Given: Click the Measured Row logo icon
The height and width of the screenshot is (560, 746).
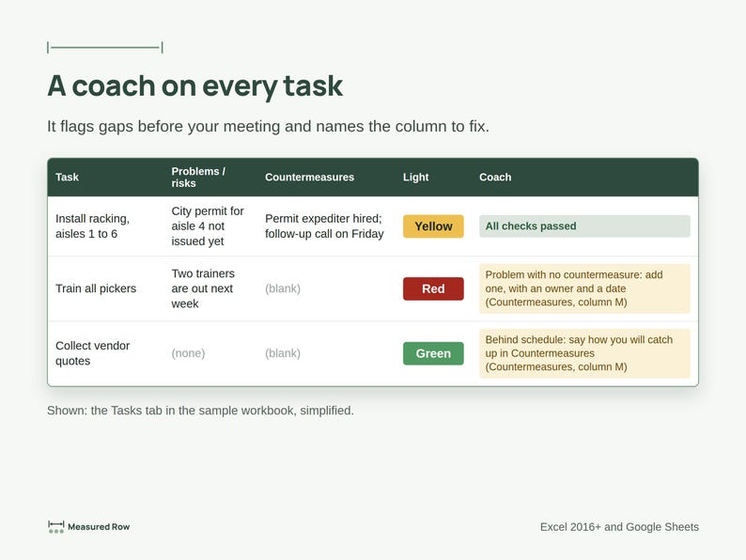Looking at the screenshot, I should coord(56,527).
